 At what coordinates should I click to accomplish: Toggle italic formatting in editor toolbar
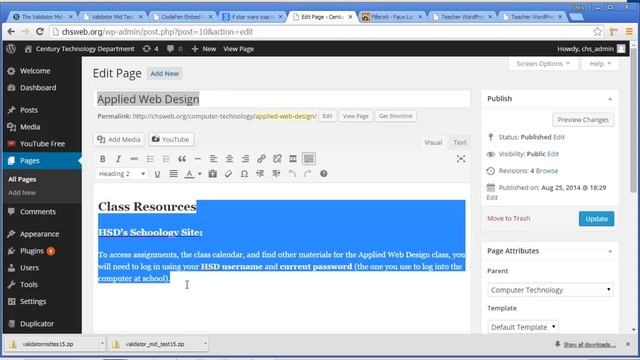pos(118,159)
